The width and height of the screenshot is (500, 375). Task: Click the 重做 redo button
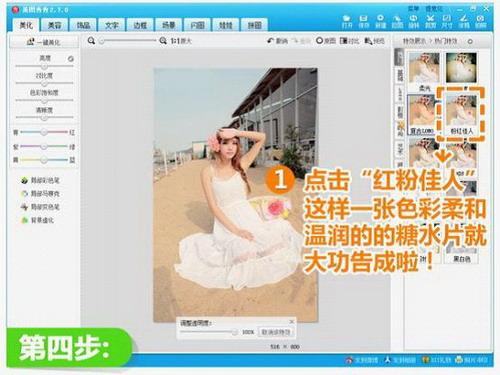click(301, 41)
